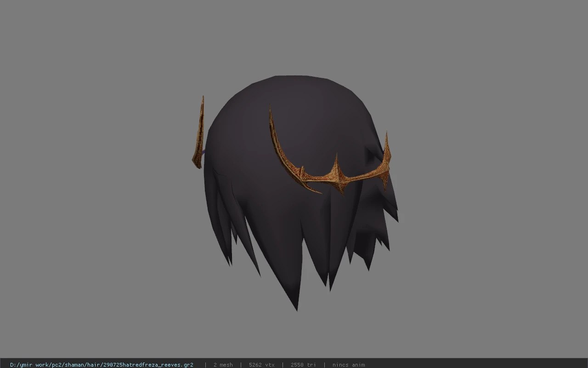Click the 'nincs anim' status text

[349, 365]
